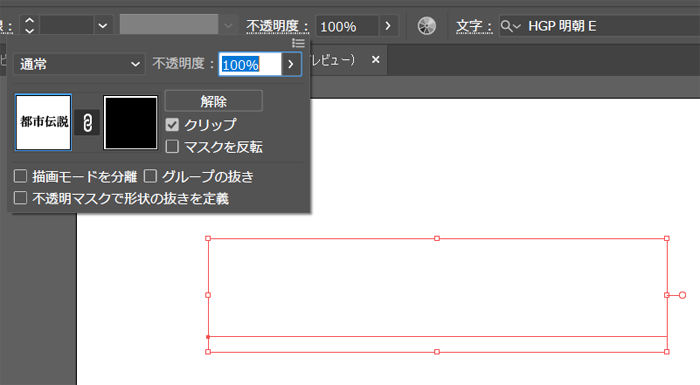
Task: Click the stroke weight up/down stepper
Action: (29, 25)
